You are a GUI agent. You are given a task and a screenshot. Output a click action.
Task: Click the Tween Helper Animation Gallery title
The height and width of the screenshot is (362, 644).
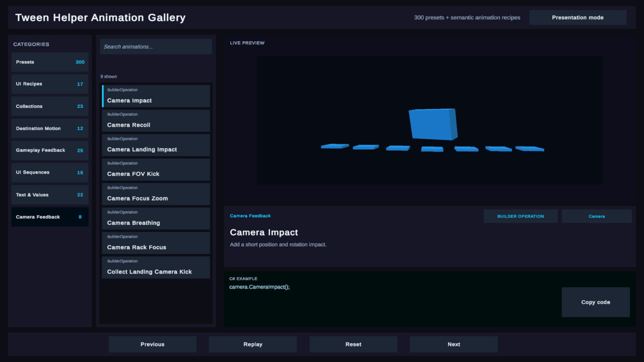(x=100, y=18)
